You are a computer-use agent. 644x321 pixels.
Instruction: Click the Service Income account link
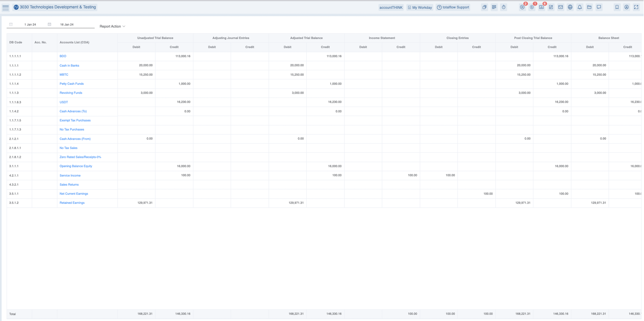[x=70, y=175]
